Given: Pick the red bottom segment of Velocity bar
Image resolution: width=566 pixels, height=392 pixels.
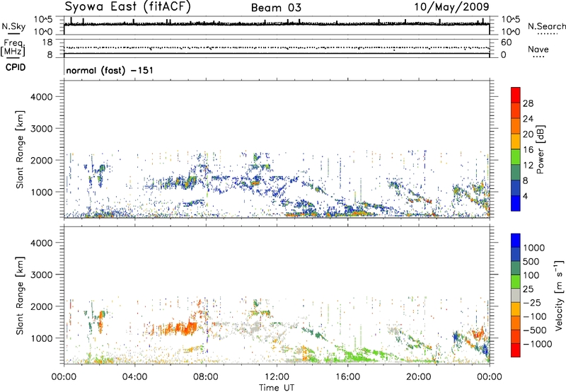Looking at the screenshot, I should click(x=516, y=350).
